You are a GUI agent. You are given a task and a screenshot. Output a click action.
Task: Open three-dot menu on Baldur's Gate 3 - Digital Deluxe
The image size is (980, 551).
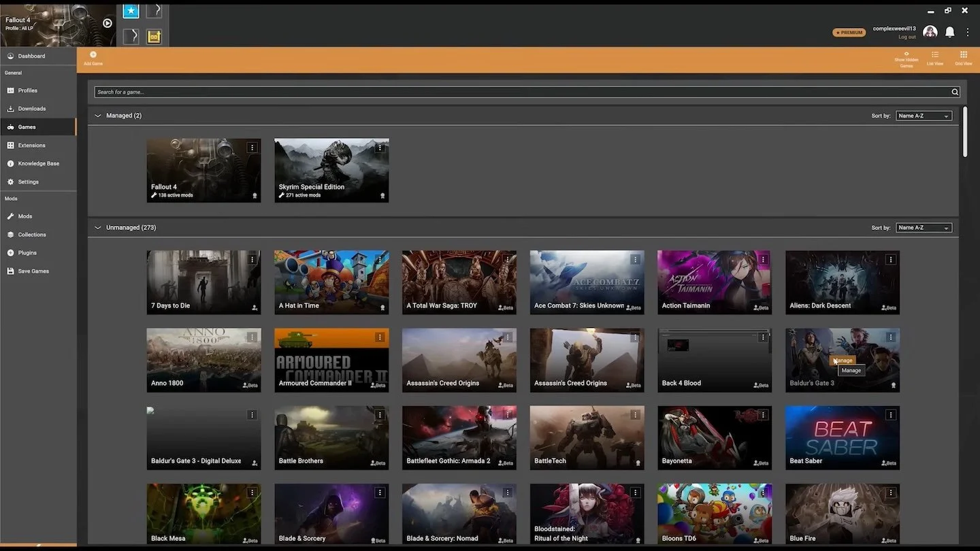click(x=252, y=415)
